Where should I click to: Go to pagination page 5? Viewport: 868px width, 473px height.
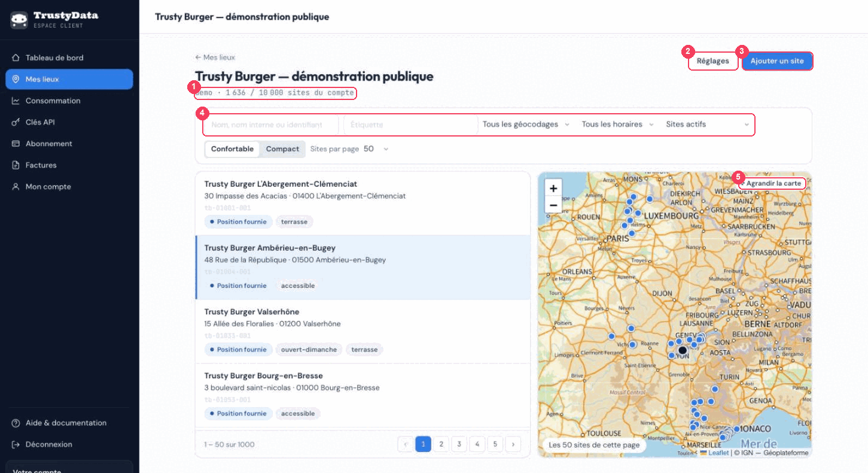(495, 444)
